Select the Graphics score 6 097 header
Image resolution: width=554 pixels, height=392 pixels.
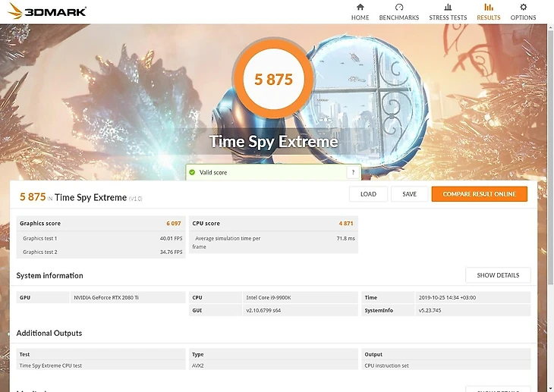(101, 224)
